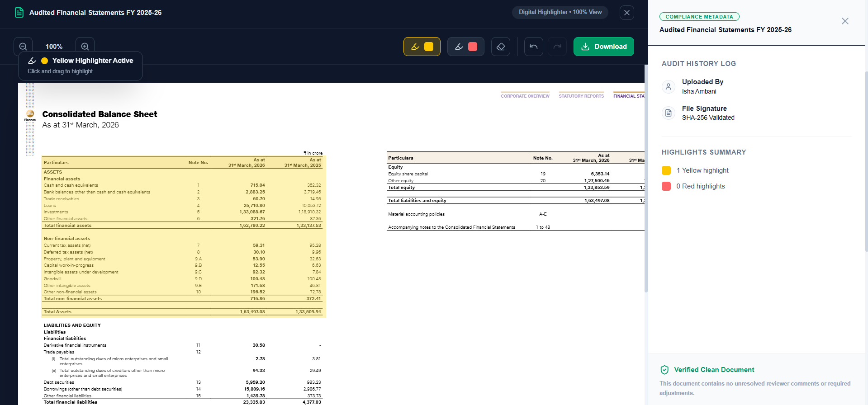The height and width of the screenshot is (405, 868).
Task: Activate the eraser tool
Action: pos(501,47)
